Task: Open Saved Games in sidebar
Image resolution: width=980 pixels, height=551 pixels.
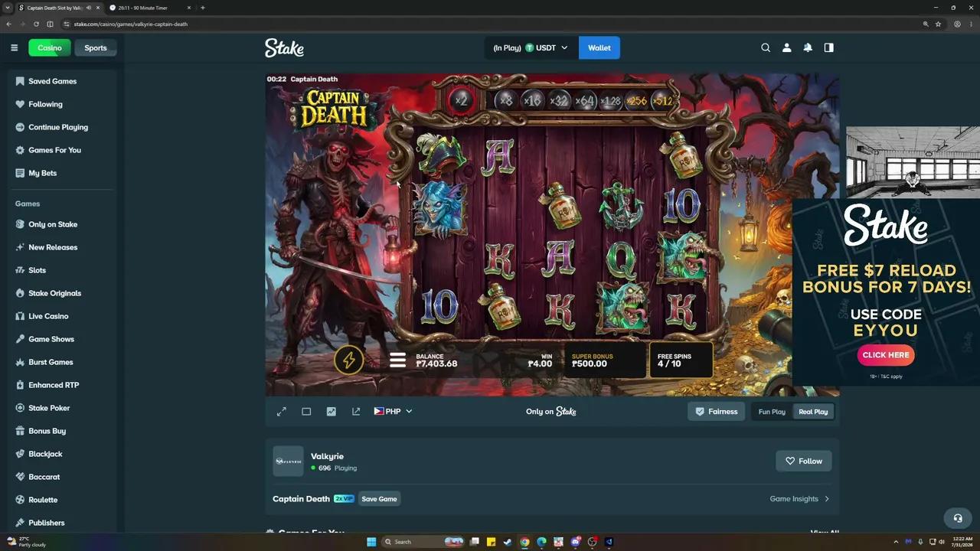Action: 62,81
